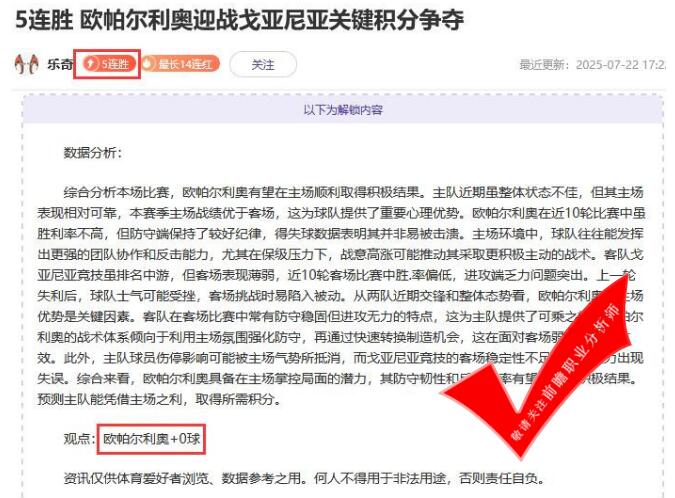The width and height of the screenshot is (675, 498).
Task: Click the 以下为解锁内容 banner
Action: (x=343, y=110)
